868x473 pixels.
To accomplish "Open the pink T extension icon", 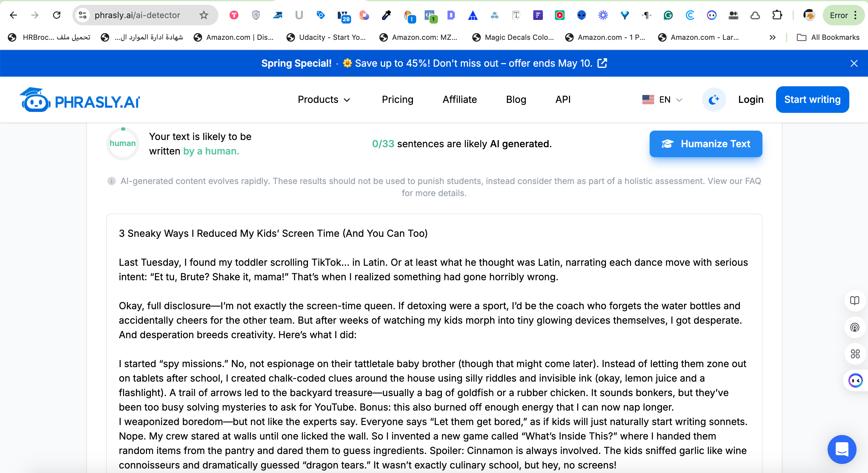I will (234, 15).
